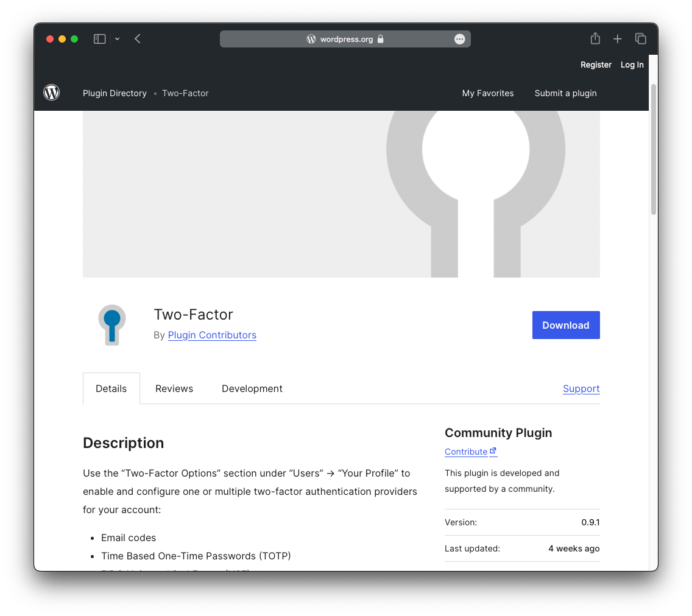Open the Development tab
Viewport: 692px width, 616px height.
(x=252, y=388)
